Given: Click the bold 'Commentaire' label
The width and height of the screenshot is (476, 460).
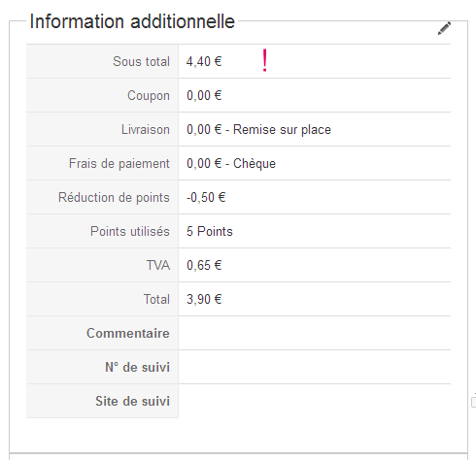Looking at the screenshot, I should click(x=128, y=333).
